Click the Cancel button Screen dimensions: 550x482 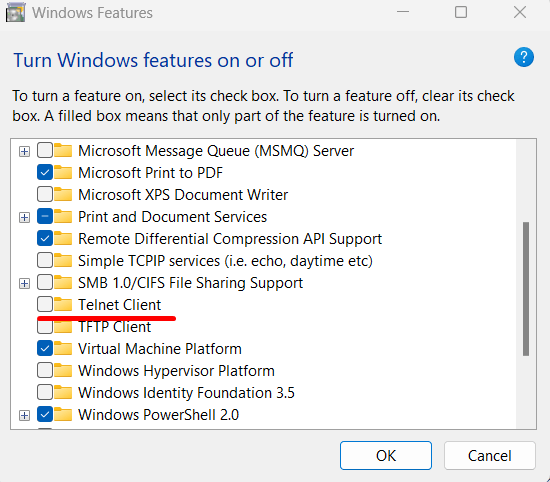[x=490, y=455]
